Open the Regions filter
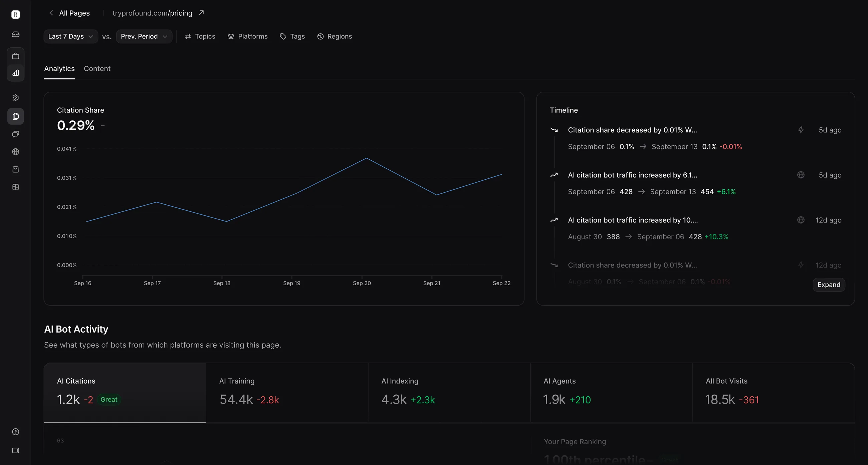The image size is (868, 465). coord(335,36)
